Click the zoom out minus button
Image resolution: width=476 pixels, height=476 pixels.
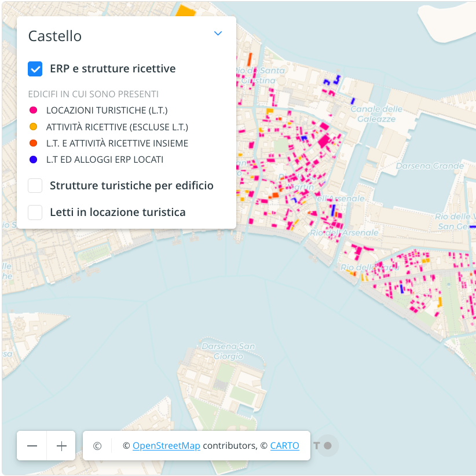tap(32, 446)
